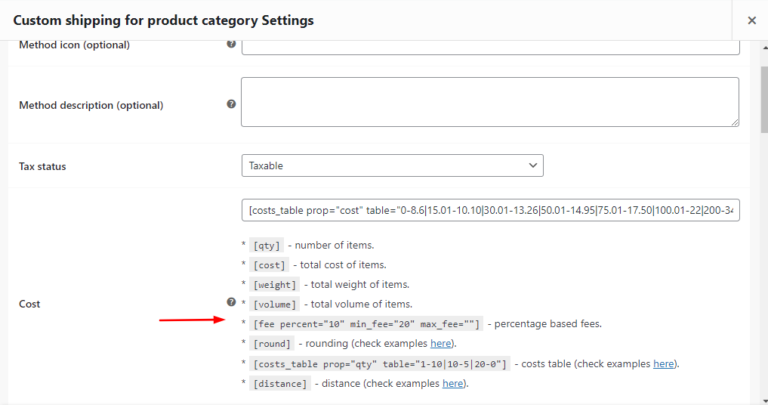
Task: Click 'number of items' description text
Action: [334, 245]
